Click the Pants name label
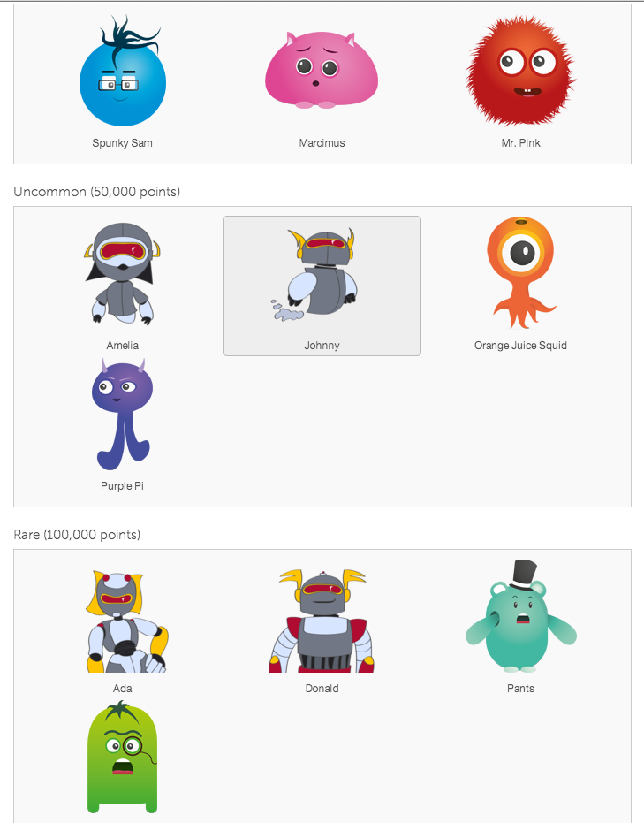The width and height of the screenshot is (644, 823). pos(520,688)
